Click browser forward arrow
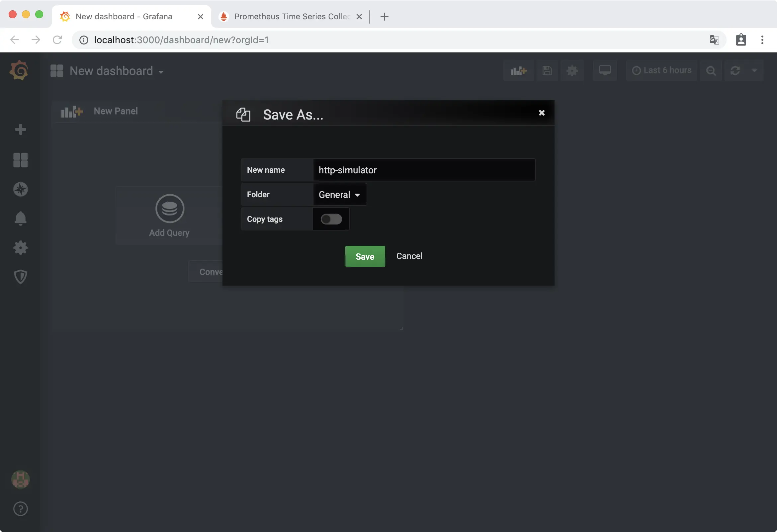 tap(36, 40)
